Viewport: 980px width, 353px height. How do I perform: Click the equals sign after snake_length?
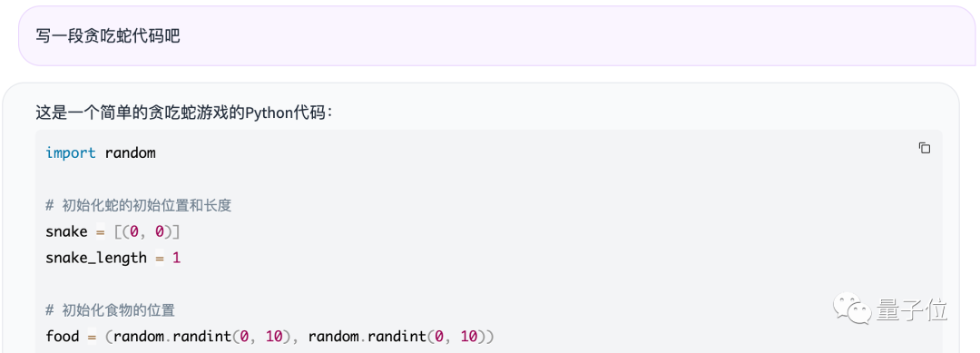tap(160, 258)
